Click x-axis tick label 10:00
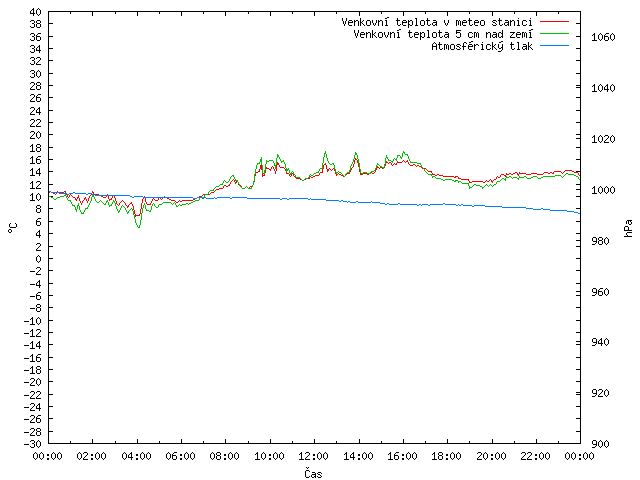 269,456
